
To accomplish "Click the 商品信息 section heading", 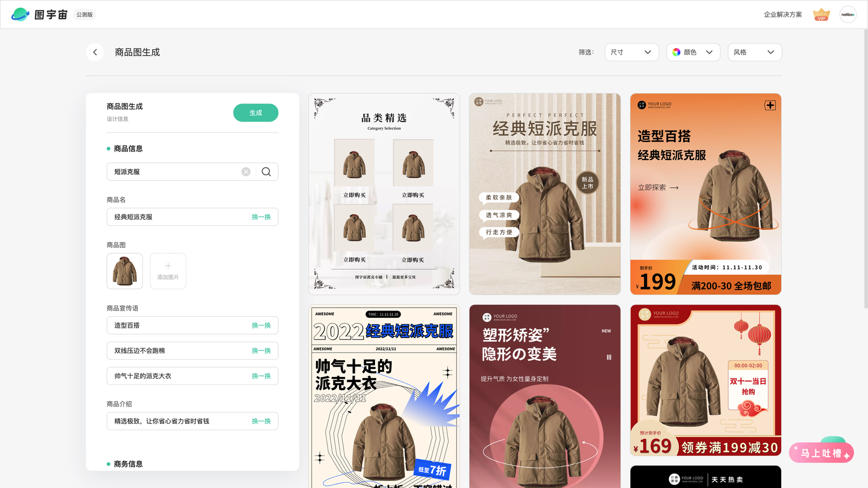I will coord(128,149).
